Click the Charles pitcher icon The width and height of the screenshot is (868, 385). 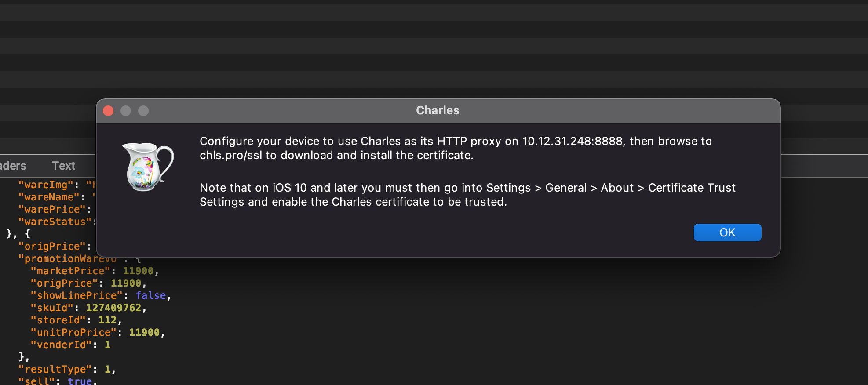click(x=148, y=167)
